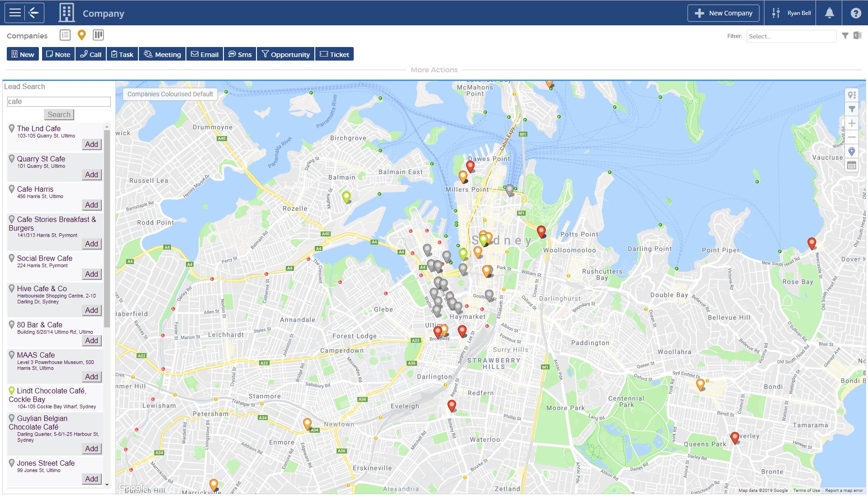The width and height of the screenshot is (868, 496).
Task: Switch Companies to map pin view
Action: pyautogui.click(x=81, y=35)
